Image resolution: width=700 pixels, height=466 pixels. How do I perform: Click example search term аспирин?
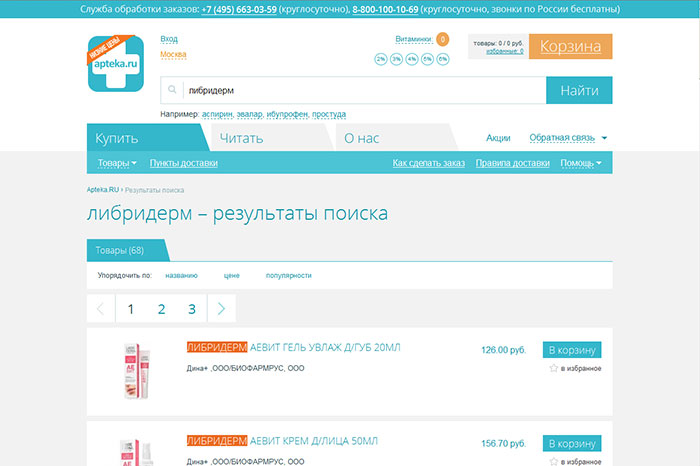217,114
